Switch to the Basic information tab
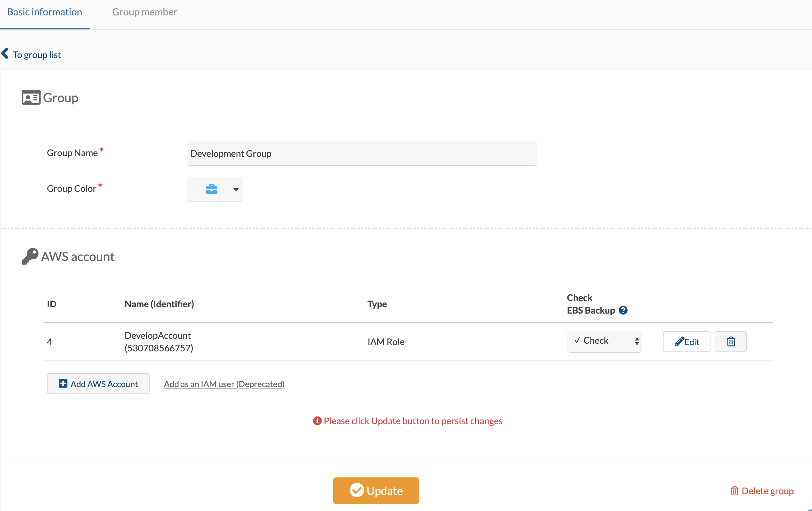 click(x=45, y=12)
